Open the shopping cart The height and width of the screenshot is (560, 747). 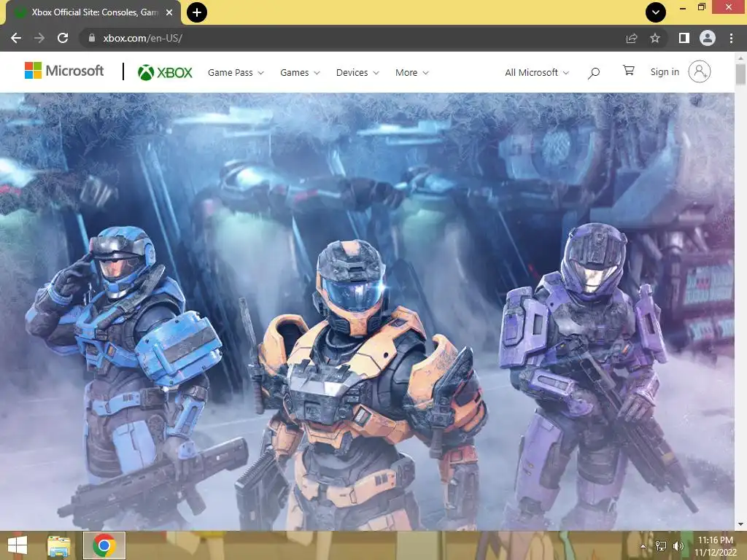(x=629, y=71)
